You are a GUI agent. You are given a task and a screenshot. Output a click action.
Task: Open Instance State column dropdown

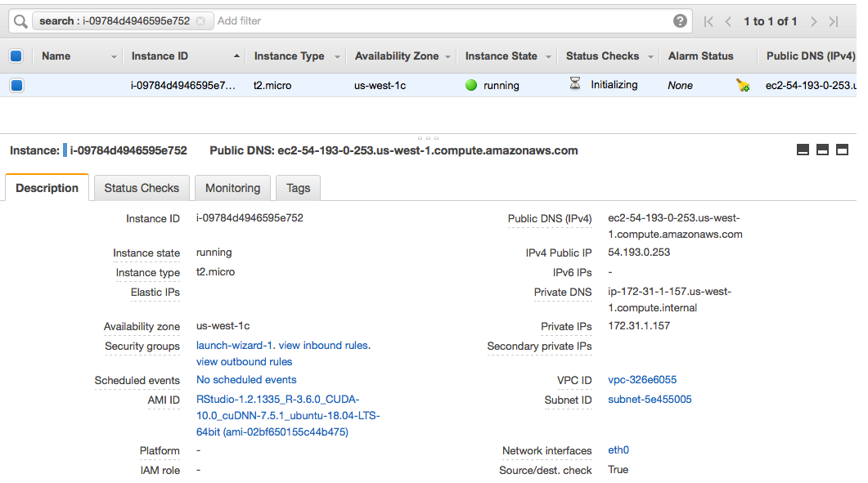tap(548, 57)
